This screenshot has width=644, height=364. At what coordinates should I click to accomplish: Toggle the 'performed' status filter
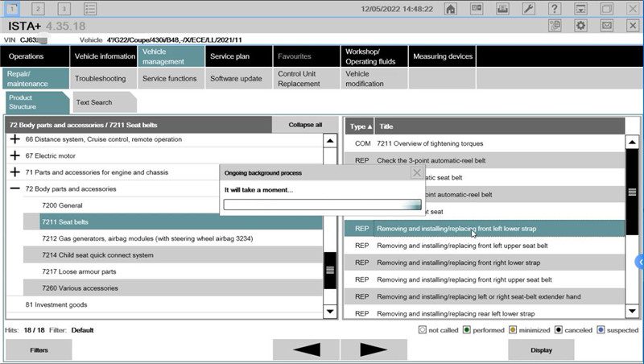467,330
